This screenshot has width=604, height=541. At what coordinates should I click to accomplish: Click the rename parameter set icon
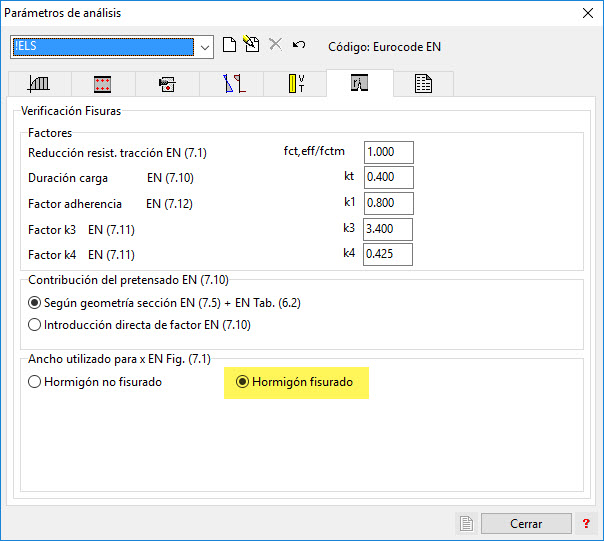[251, 46]
